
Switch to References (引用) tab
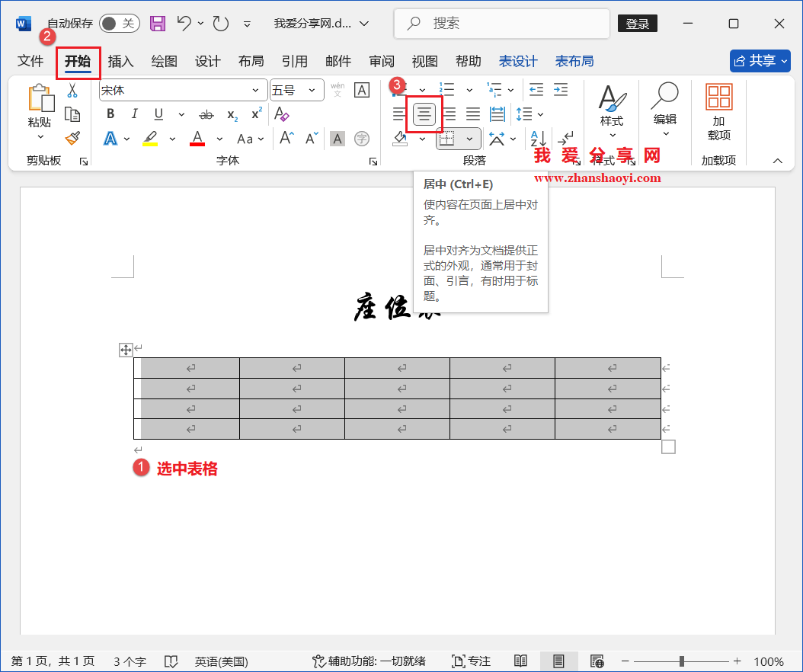(x=295, y=62)
